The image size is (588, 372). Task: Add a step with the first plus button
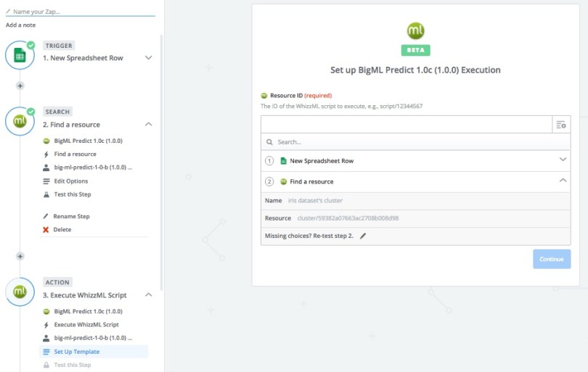[20, 86]
